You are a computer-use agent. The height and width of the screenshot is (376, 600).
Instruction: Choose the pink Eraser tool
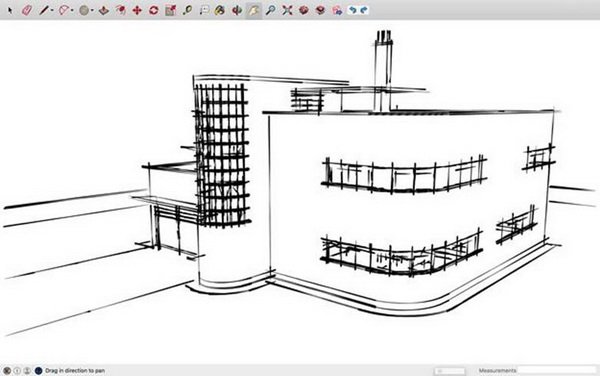(27, 10)
